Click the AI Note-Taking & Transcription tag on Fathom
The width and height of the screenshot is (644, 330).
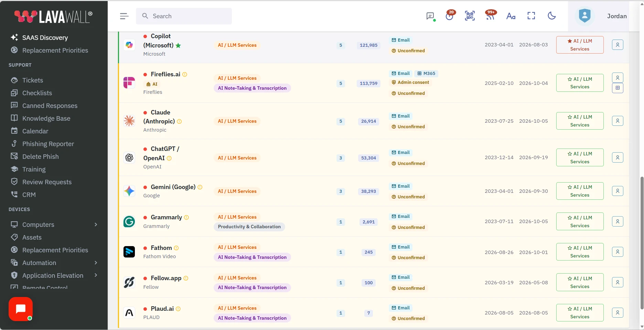pos(252,257)
